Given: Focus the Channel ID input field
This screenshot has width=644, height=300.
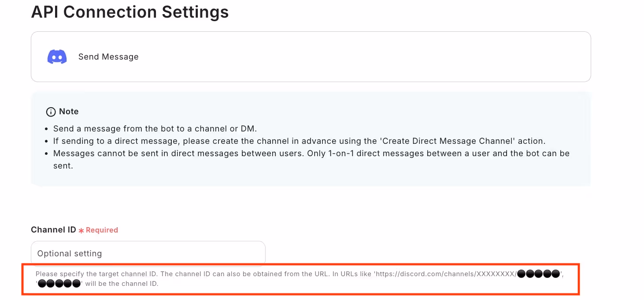Looking at the screenshot, I should [148, 253].
